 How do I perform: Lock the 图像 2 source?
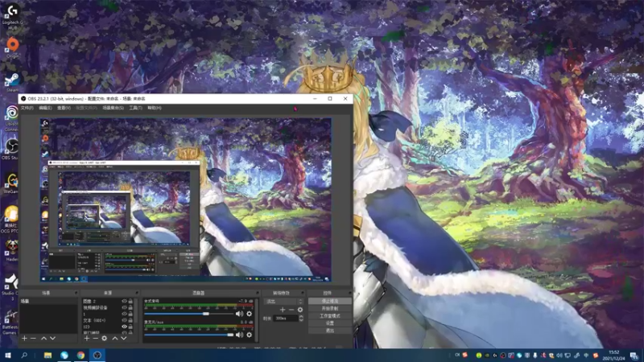[x=130, y=301]
